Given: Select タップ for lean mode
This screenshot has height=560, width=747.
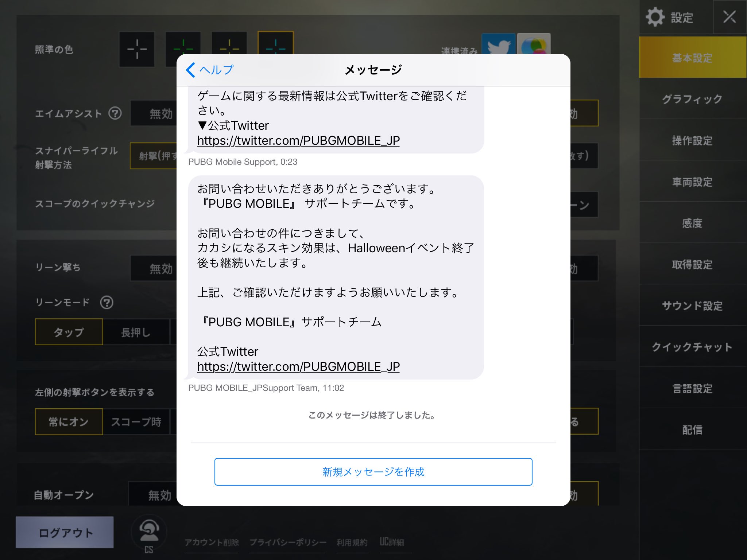Looking at the screenshot, I should [69, 332].
